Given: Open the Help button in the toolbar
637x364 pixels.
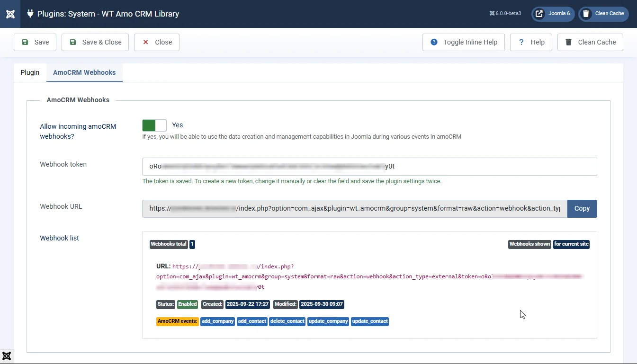Looking at the screenshot, I should click(x=531, y=42).
